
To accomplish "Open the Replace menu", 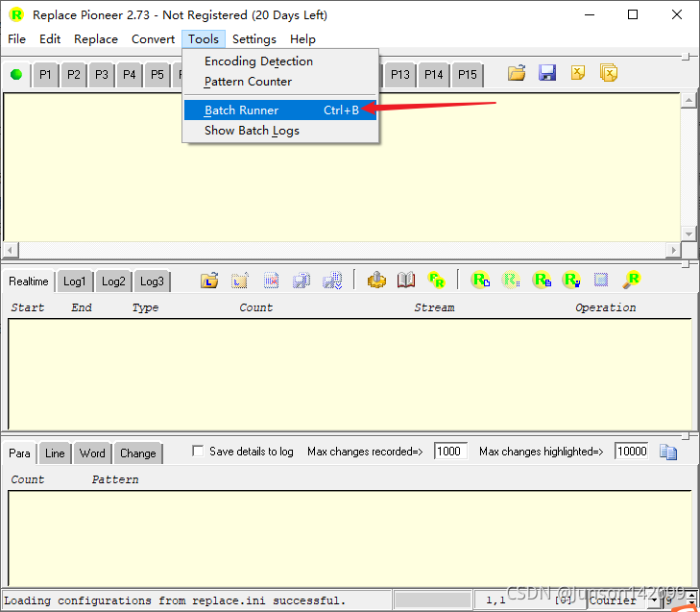I will click(x=95, y=39).
